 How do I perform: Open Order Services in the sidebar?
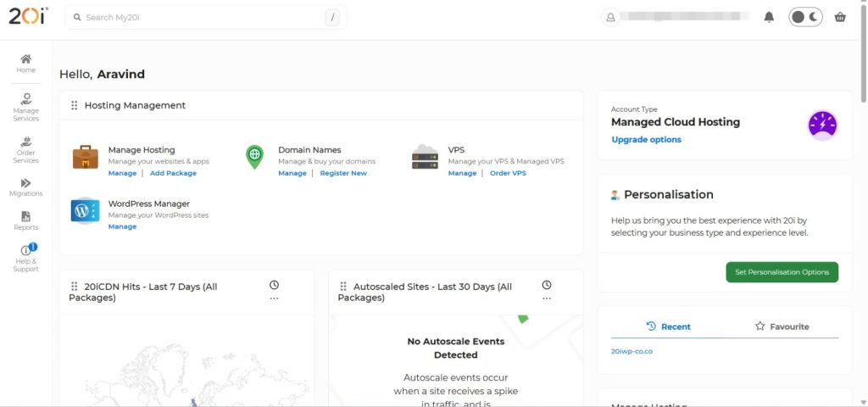coord(26,149)
